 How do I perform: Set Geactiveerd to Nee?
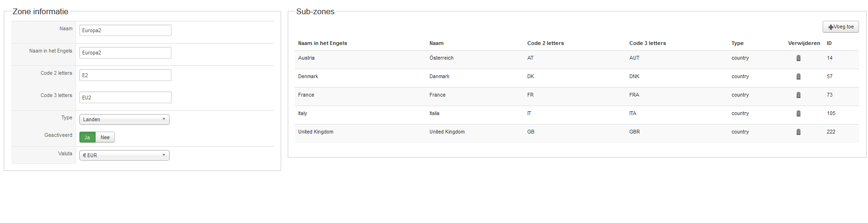pyautogui.click(x=105, y=137)
